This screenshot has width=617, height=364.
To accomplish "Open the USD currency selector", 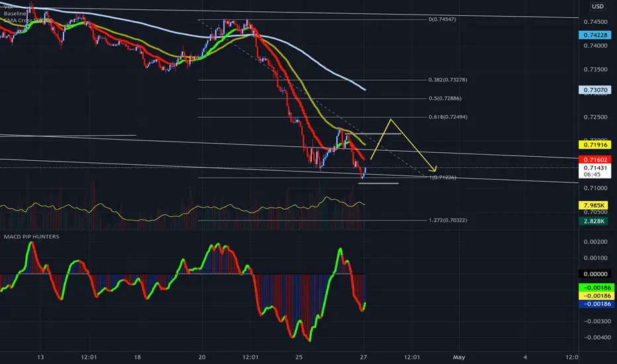I will 598,7.
